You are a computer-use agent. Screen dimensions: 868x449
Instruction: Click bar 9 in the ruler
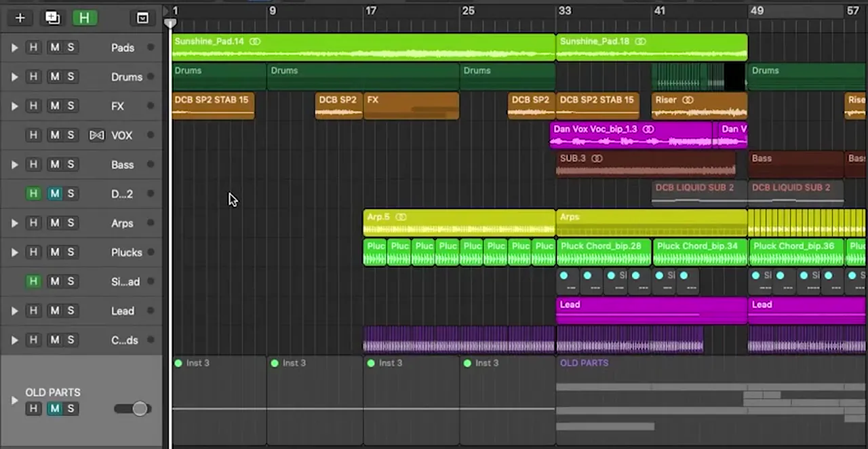(272, 11)
